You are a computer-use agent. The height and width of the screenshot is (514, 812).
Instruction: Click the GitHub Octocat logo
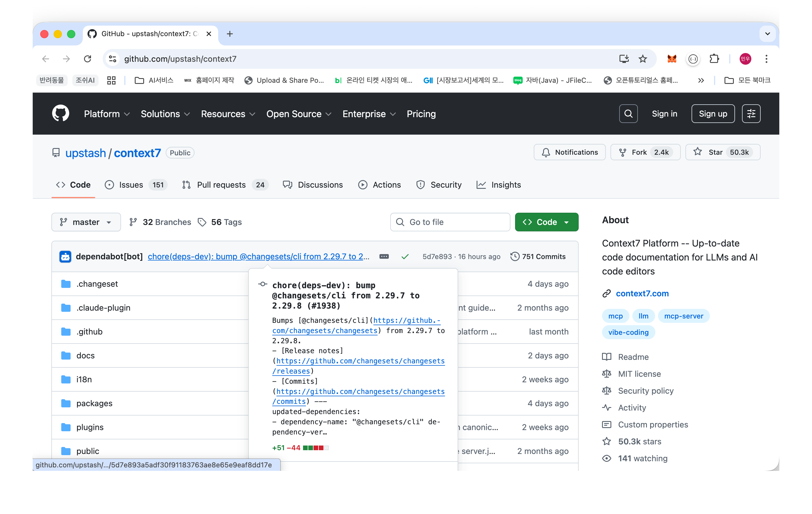click(x=60, y=114)
